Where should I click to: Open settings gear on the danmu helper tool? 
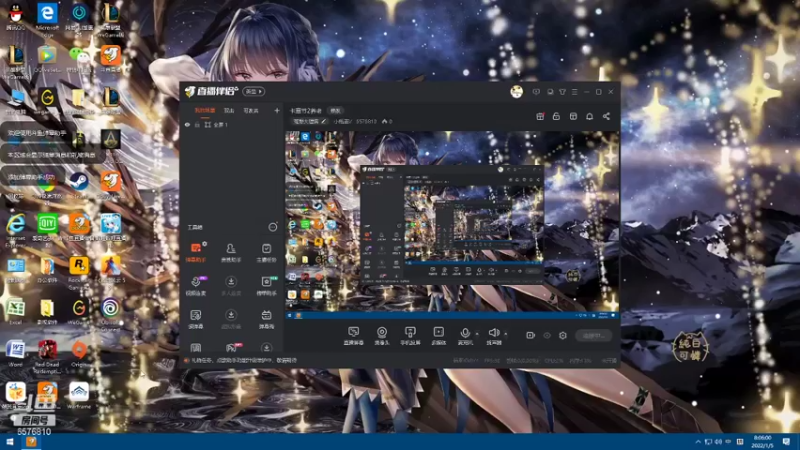click(205, 244)
